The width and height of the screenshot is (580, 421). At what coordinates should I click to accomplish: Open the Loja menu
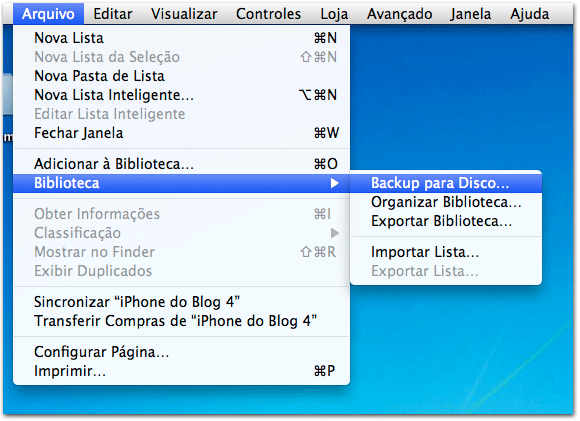point(334,14)
